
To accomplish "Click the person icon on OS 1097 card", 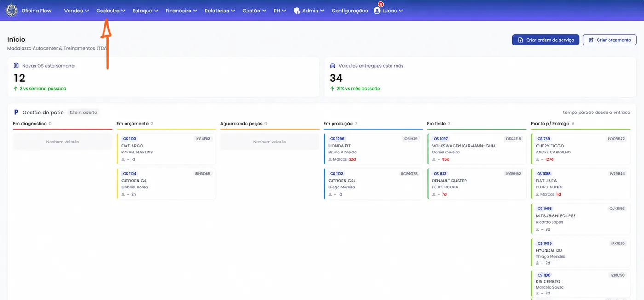I will tap(434, 159).
